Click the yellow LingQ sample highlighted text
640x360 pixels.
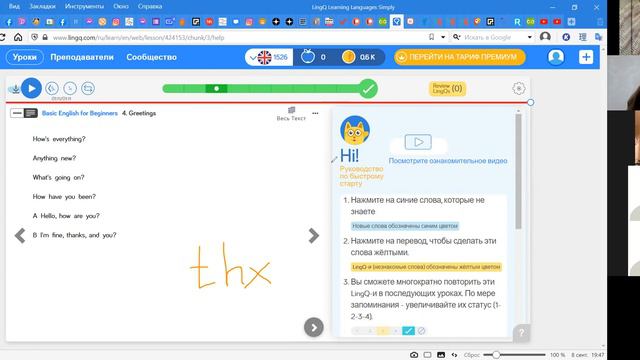pyautogui.click(x=426, y=267)
